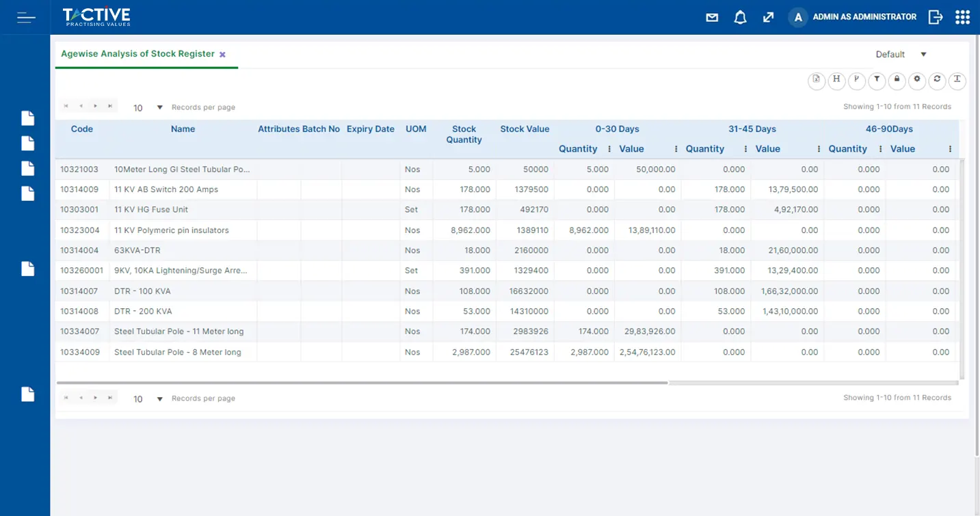
Task: Click the admin avatar circle 'A'
Action: click(x=797, y=18)
